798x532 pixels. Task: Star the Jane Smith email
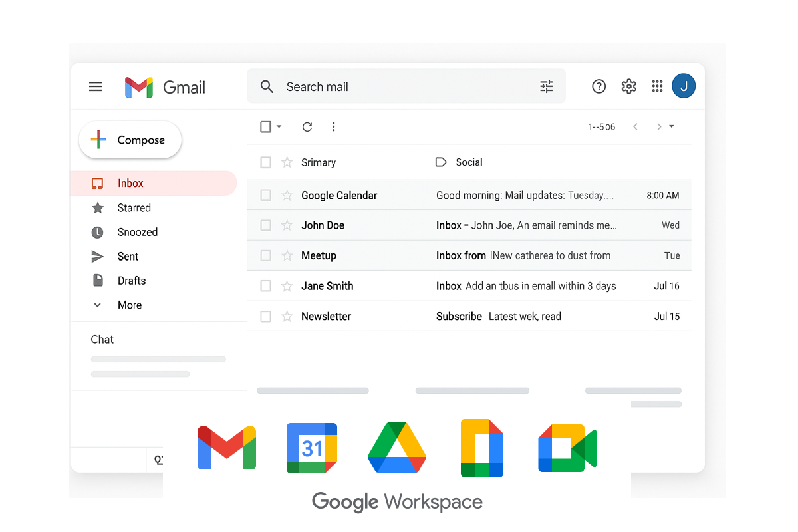click(x=287, y=286)
